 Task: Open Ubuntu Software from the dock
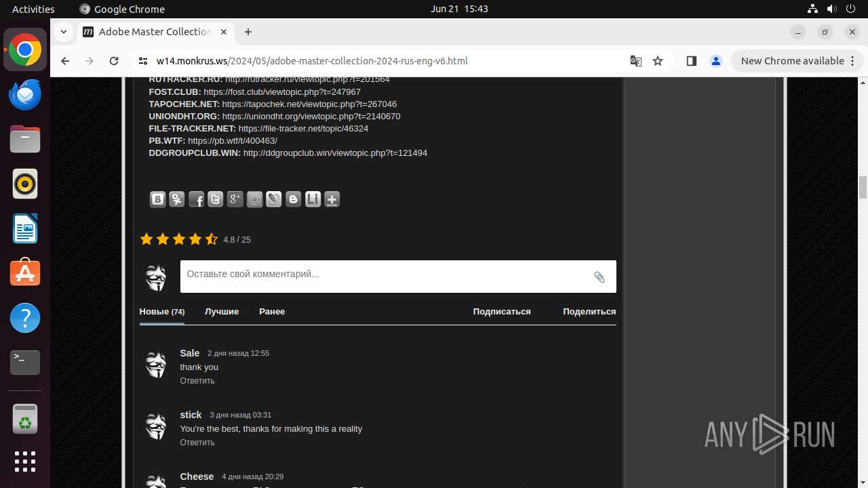coord(25,273)
